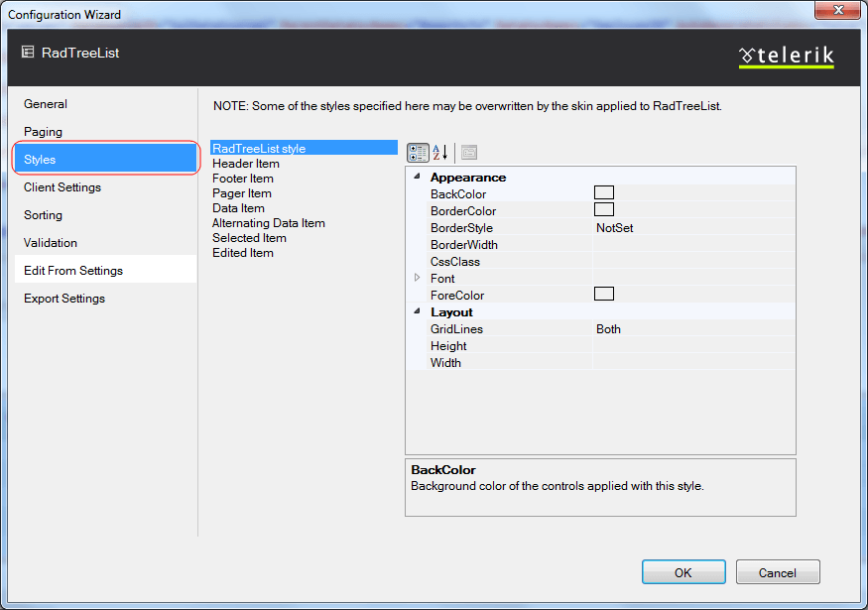Select the Width property label
Screen dimensions: 868x610
[445, 363]
